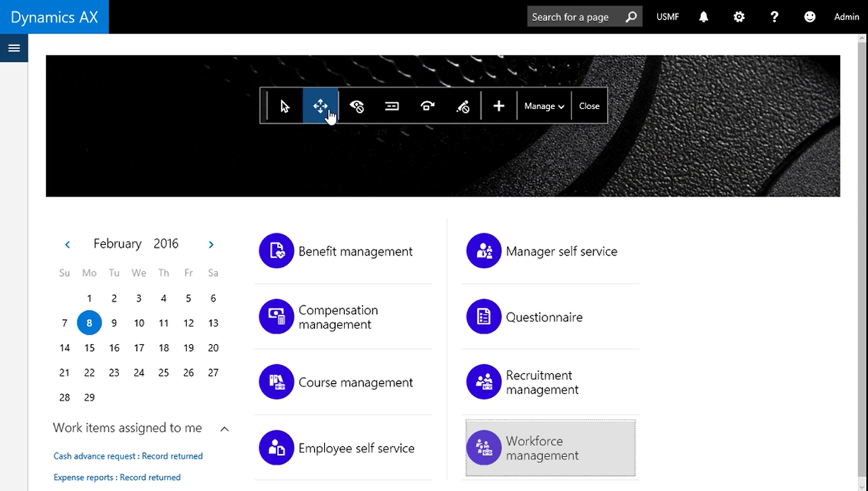Open the settings gear menu
Viewport: 868px width, 491px height.
pyautogui.click(x=739, y=17)
